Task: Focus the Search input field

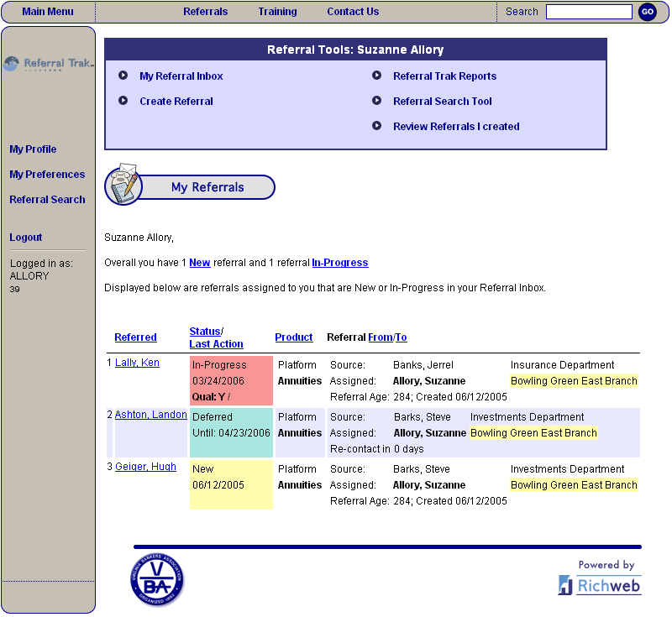Action: pos(589,12)
